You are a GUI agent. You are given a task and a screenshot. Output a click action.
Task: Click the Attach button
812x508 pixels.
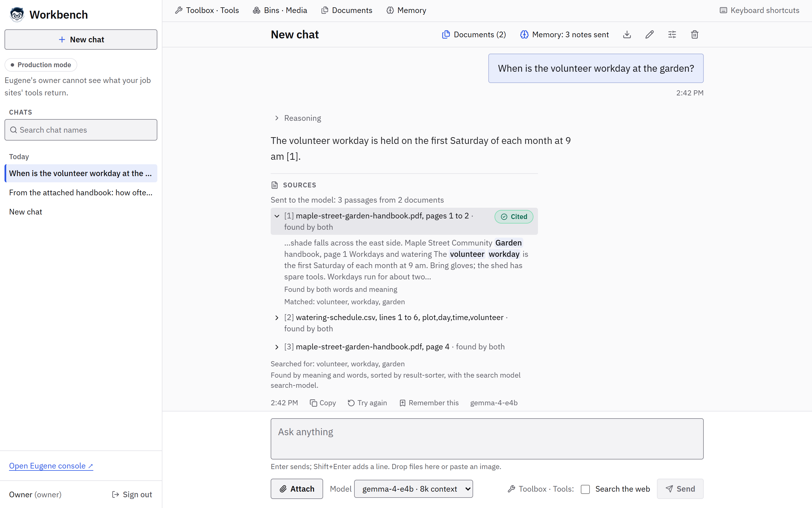(x=297, y=489)
